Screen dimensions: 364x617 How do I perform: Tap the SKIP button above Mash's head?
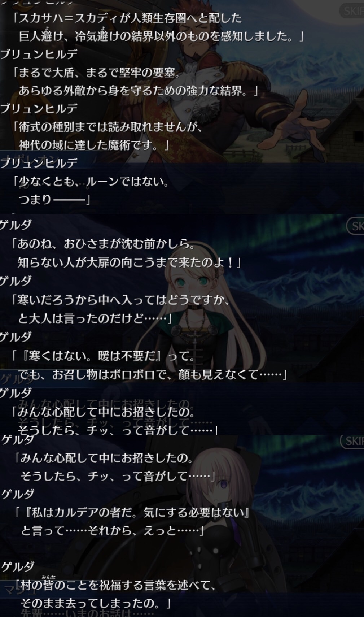point(352,441)
